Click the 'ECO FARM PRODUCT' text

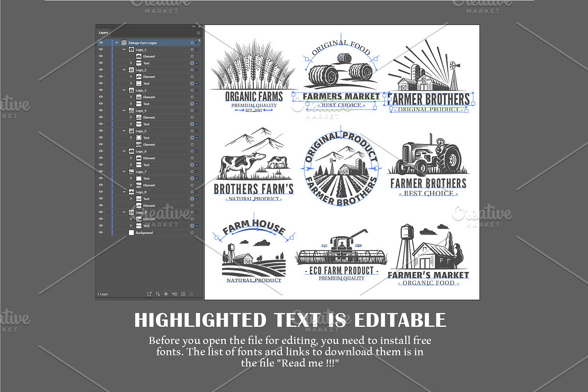(x=342, y=270)
